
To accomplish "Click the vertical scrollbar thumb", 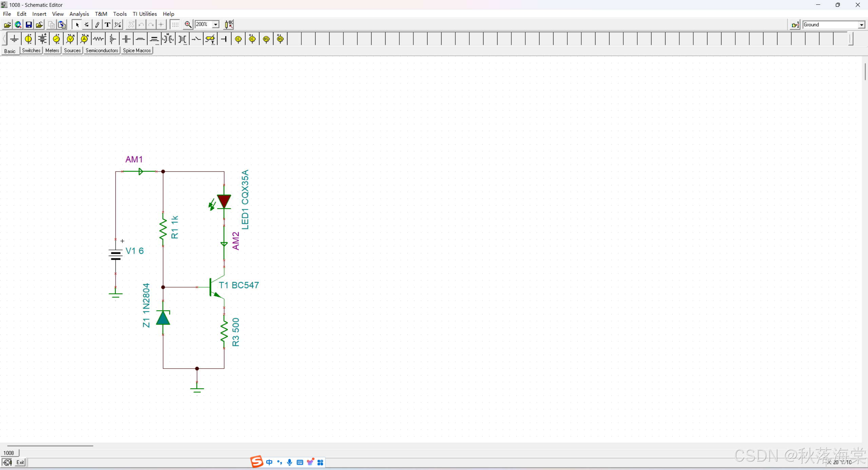I will point(865,71).
